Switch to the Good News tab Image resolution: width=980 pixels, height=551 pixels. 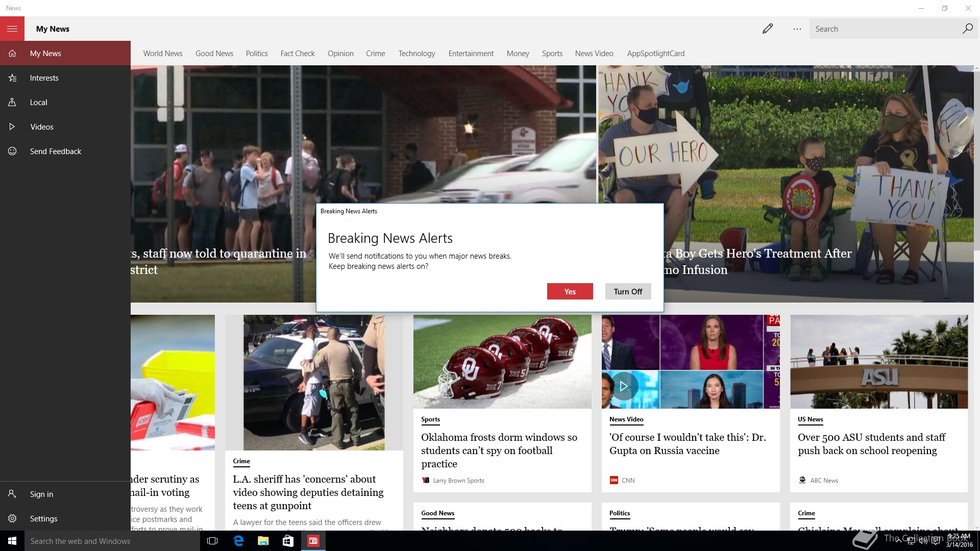point(214,54)
